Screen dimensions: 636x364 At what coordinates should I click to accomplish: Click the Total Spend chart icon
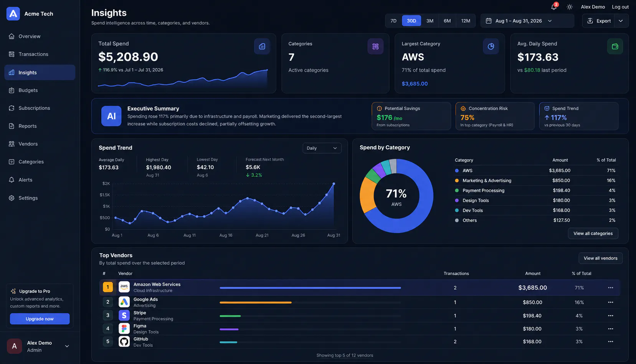point(262,46)
